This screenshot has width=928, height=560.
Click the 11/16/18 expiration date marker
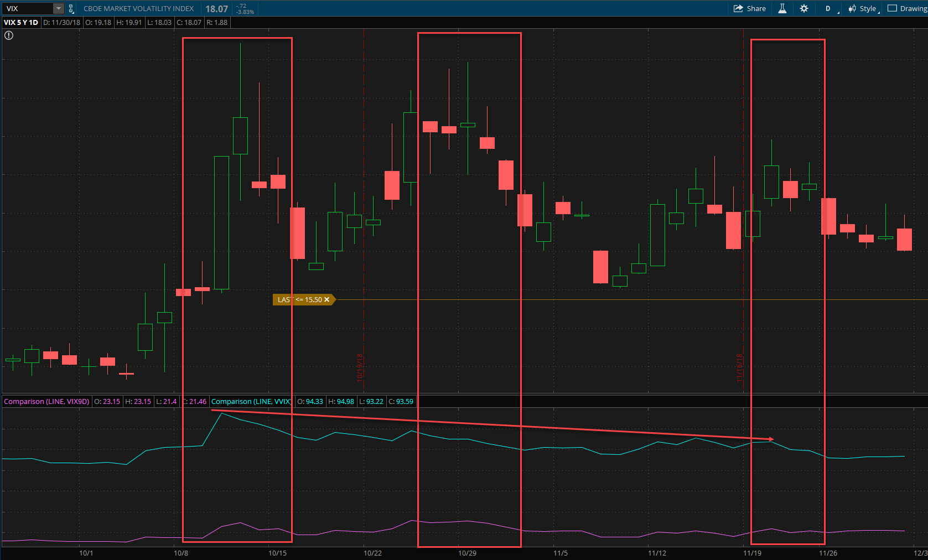739,367
